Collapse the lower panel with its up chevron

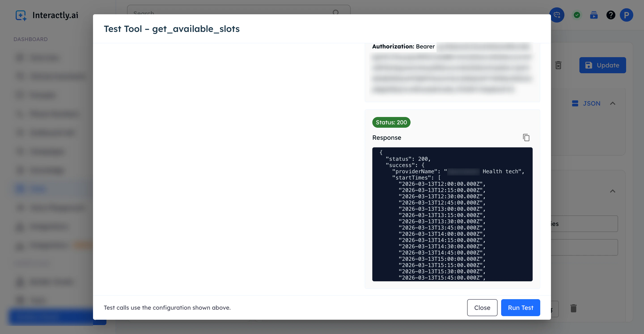pos(612,191)
